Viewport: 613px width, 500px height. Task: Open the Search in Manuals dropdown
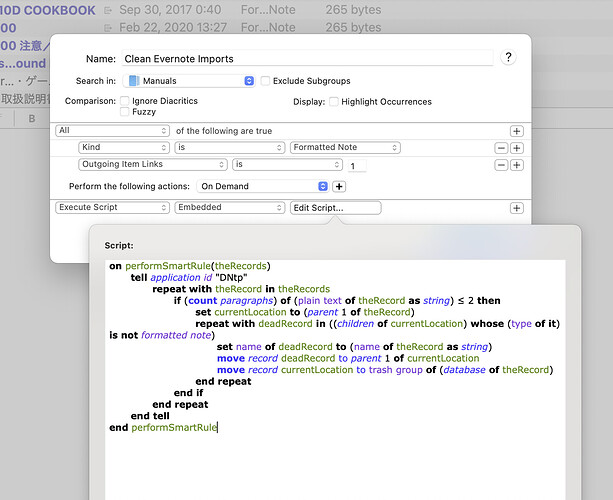[x=190, y=81]
